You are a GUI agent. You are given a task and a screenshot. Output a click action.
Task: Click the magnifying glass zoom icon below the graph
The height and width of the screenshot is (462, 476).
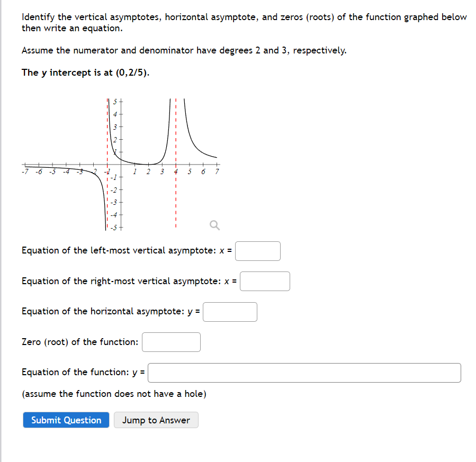pos(214,225)
